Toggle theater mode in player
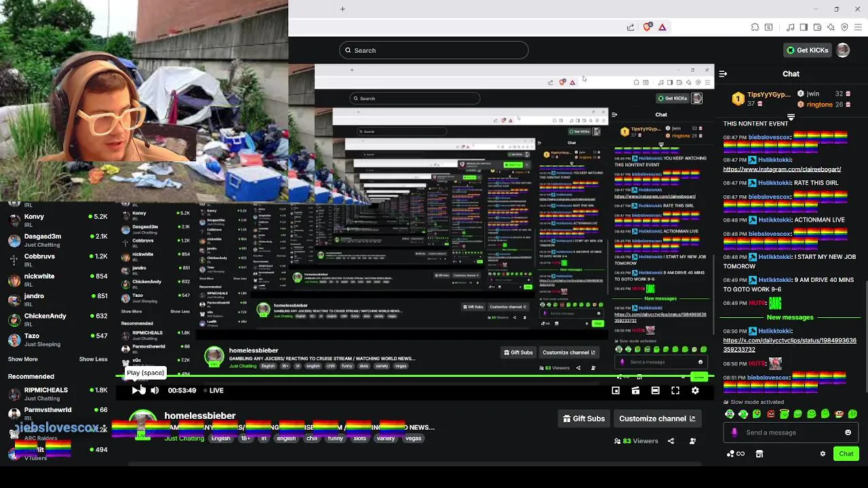 click(655, 390)
